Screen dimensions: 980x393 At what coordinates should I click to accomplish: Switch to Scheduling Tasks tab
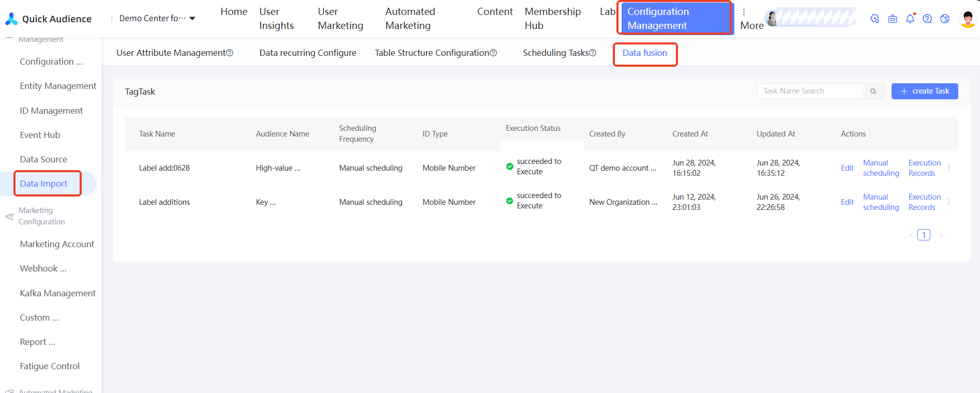point(556,53)
